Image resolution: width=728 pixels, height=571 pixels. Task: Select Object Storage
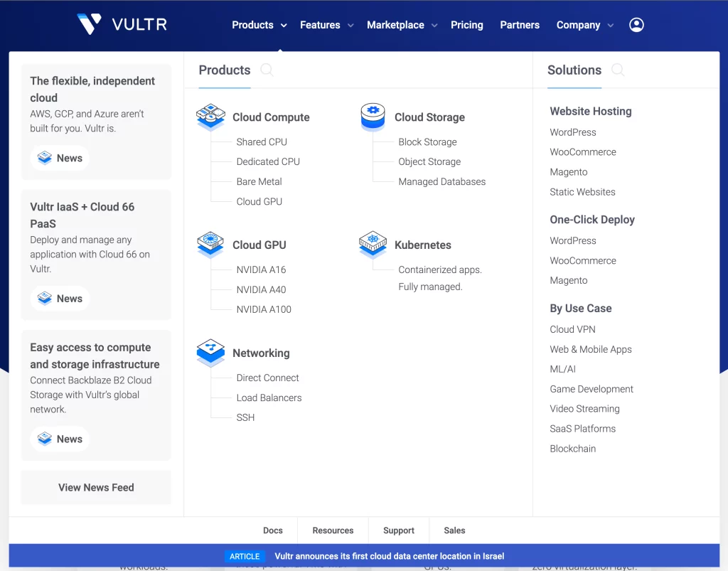point(430,161)
